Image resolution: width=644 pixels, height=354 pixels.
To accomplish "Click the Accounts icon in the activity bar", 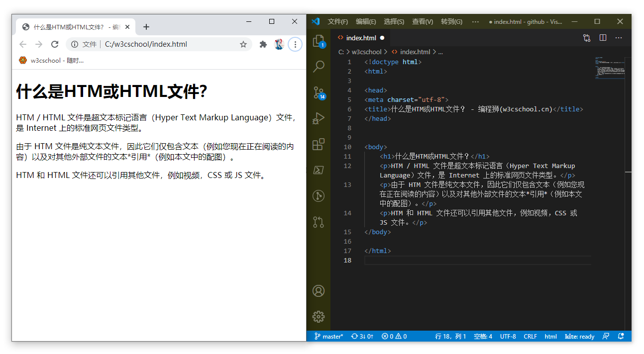I will pos(319,291).
